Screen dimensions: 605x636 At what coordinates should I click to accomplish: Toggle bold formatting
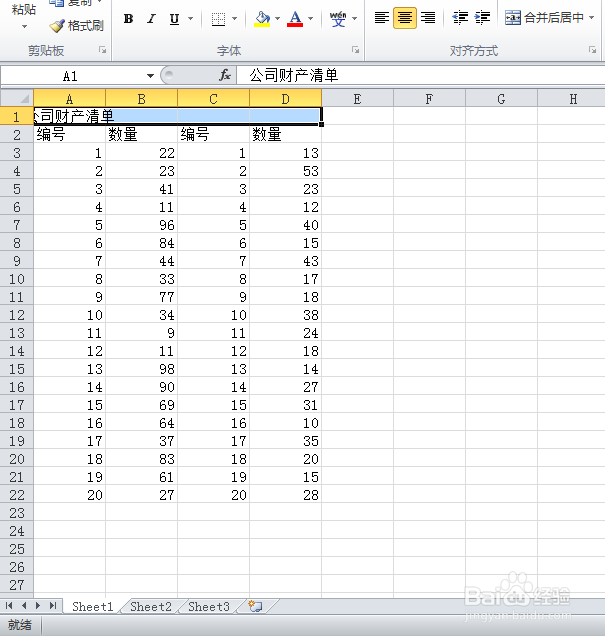pyautogui.click(x=129, y=19)
